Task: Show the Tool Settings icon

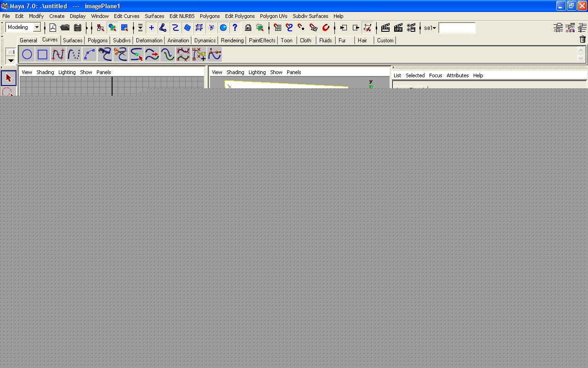Action: (570, 28)
